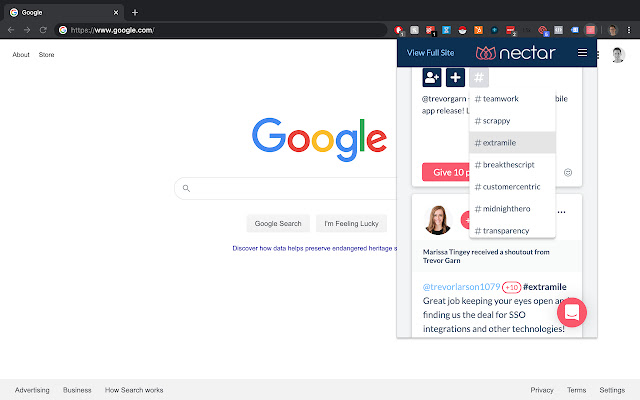Toggle the hashtag values icon in Nectar
The width and height of the screenshot is (640, 400).
(x=479, y=78)
